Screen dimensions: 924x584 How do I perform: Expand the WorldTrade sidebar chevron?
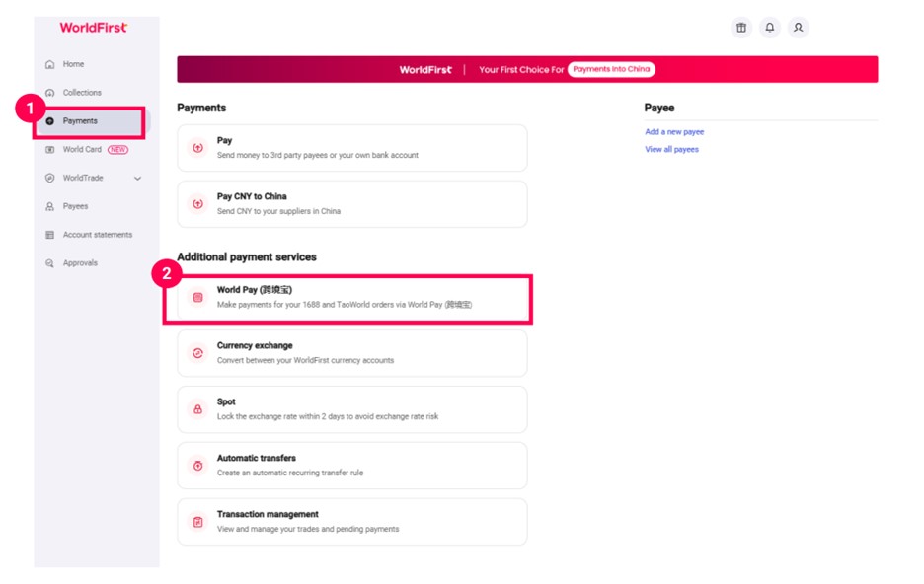(137, 179)
